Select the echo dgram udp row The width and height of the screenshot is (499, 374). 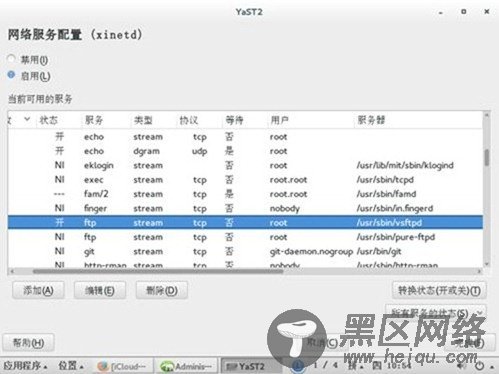pyautogui.click(x=245, y=151)
